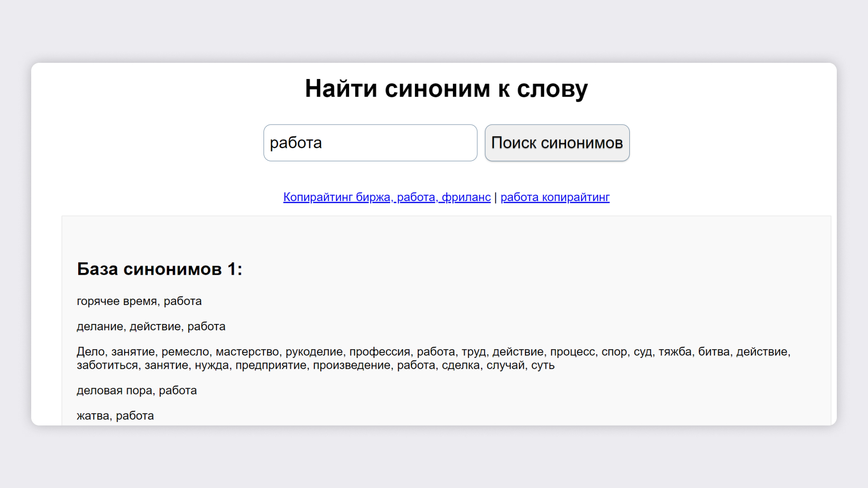Image resolution: width=868 pixels, height=488 pixels.
Task: Open the "Копирайтинг биржа, работа, фриланс" link
Action: coord(387,197)
